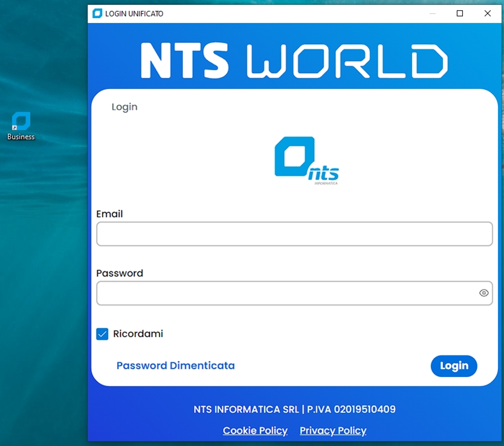Maximize the Login Unificato window
The width and height of the screenshot is (504, 446).
(x=460, y=13)
